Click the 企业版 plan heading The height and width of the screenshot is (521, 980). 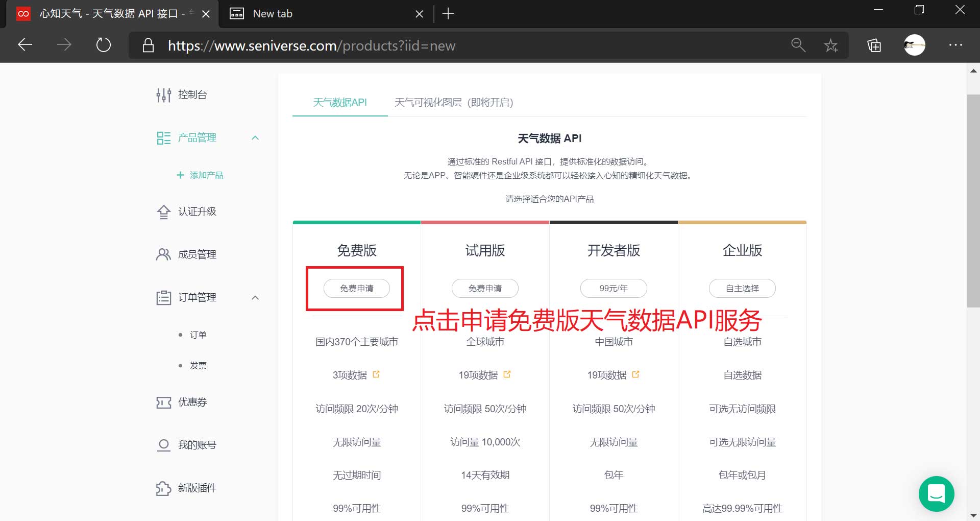click(x=742, y=250)
